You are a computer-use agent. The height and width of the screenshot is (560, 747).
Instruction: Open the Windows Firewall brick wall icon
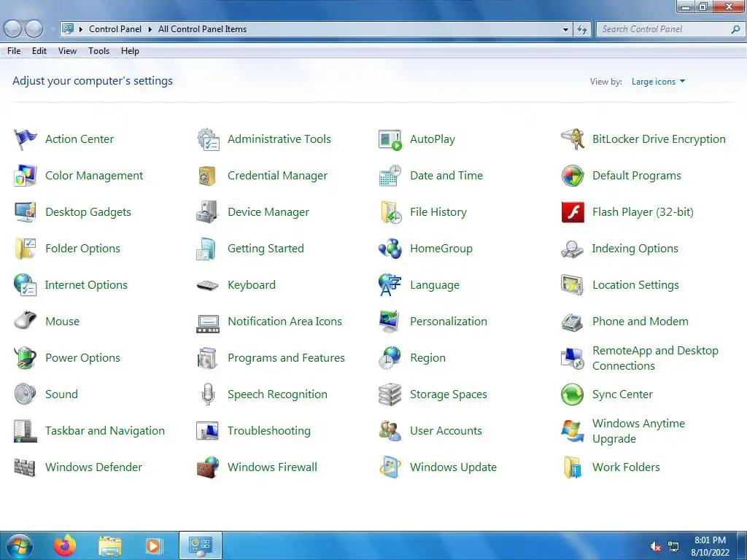[x=208, y=467]
